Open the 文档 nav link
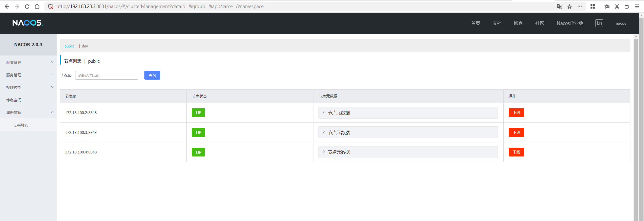This screenshot has height=221, width=644. pos(497,23)
